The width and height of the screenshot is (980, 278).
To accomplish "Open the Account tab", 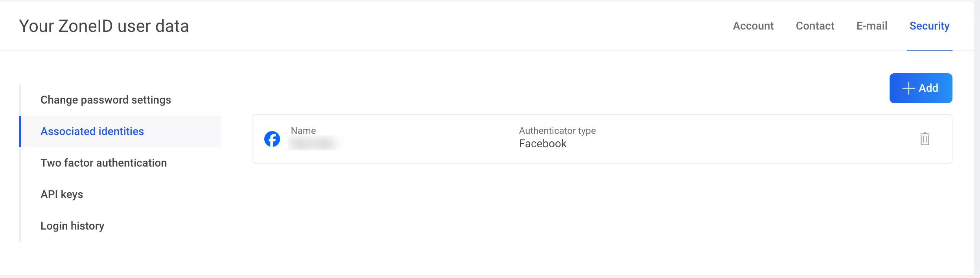I will pos(753,26).
